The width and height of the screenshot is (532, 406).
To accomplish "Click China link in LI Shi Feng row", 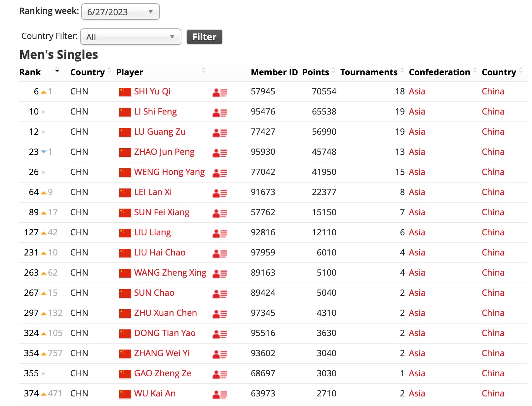I will tap(493, 112).
